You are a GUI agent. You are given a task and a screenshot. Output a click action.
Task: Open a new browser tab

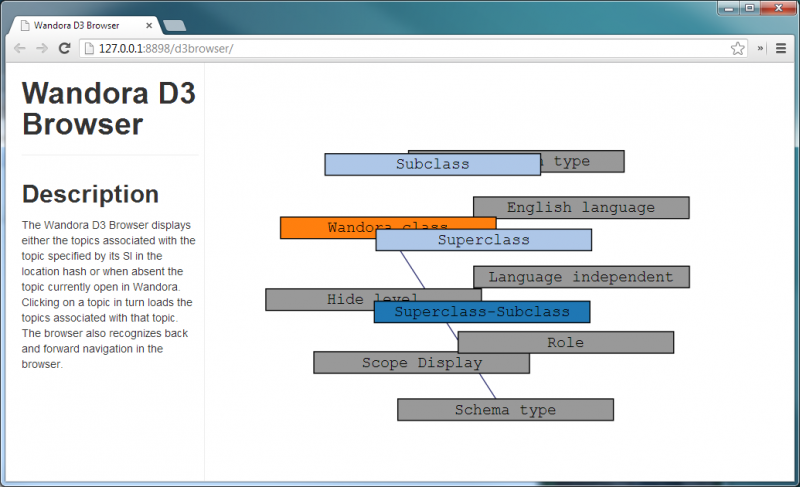coord(173,25)
